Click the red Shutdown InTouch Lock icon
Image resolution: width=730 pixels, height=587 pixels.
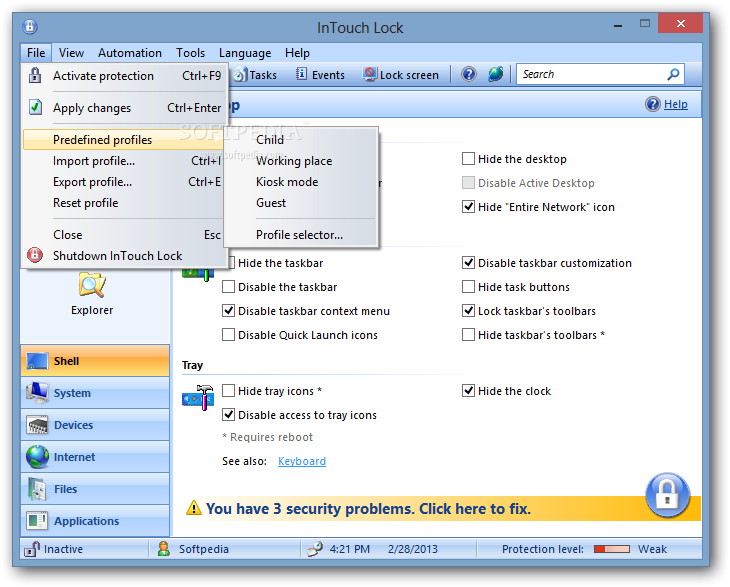(34, 255)
